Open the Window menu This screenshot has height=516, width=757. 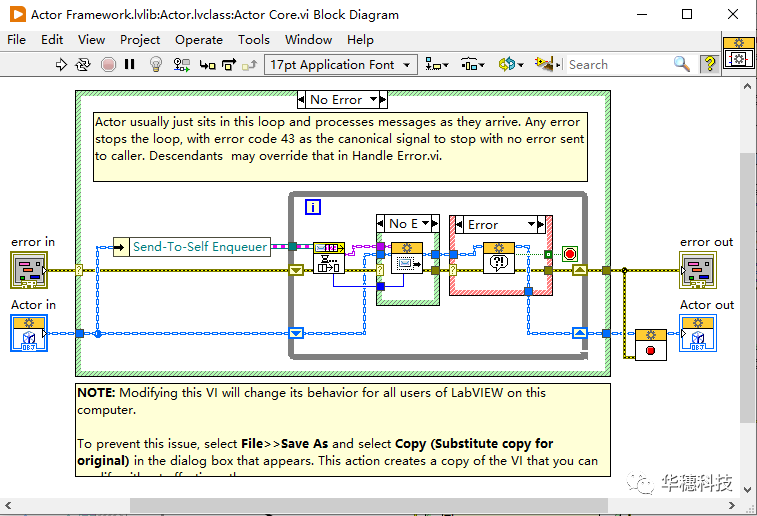coord(308,40)
